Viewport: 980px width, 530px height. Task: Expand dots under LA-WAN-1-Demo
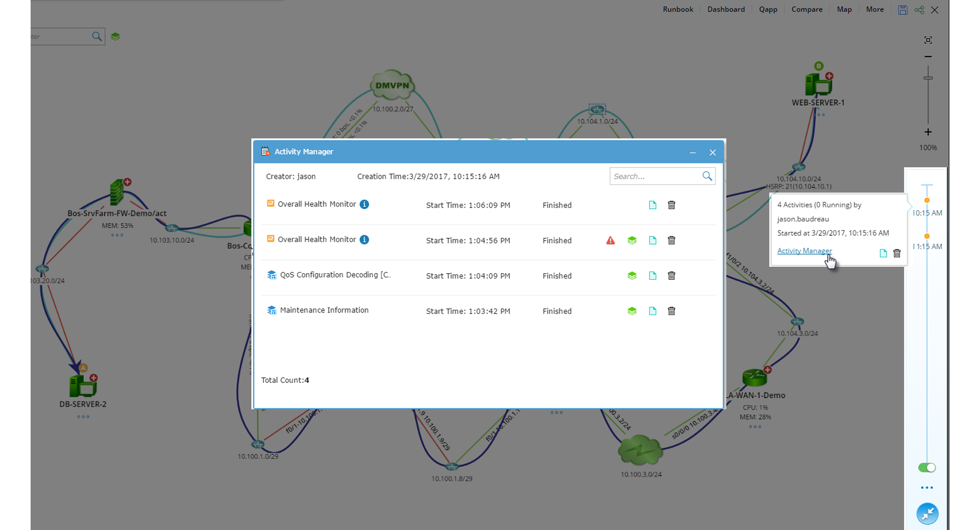tap(755, 427)
